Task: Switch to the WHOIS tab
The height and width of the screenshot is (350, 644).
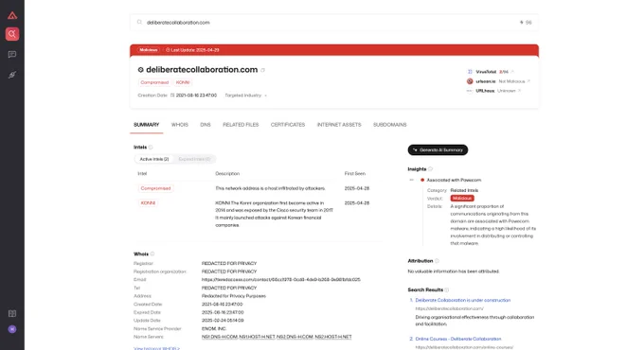Action: pyautogui.click(x=180, y=125)
